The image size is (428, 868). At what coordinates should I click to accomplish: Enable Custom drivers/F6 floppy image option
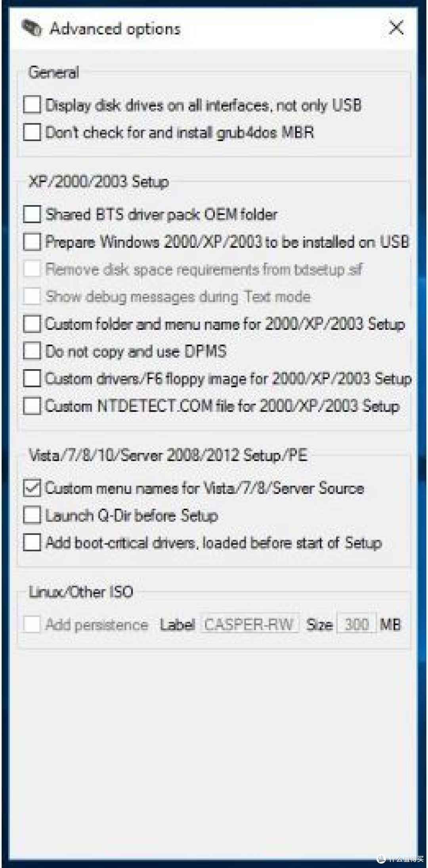pos(32,379)
